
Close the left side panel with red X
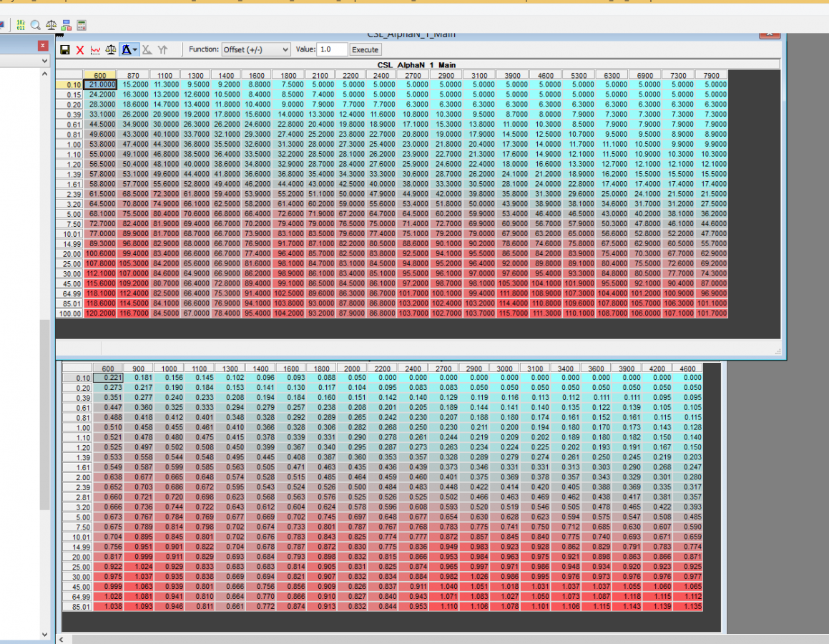coord(43,46)
